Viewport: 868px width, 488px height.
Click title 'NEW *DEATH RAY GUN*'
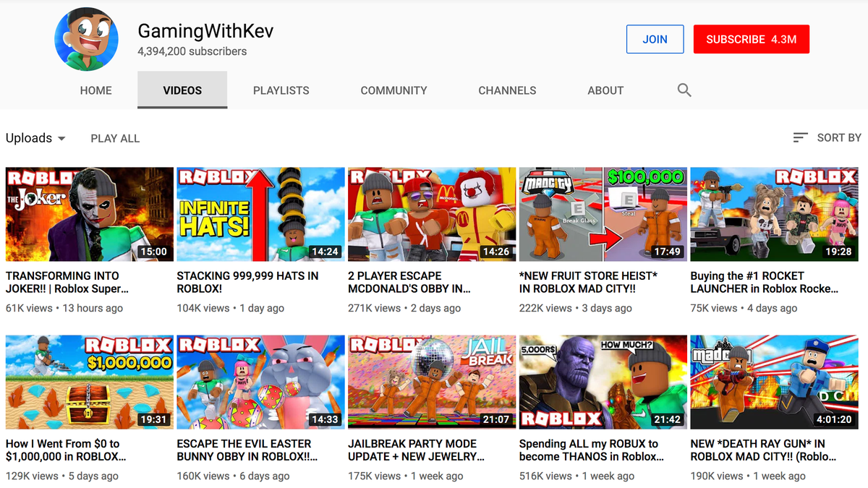(763, 450)
